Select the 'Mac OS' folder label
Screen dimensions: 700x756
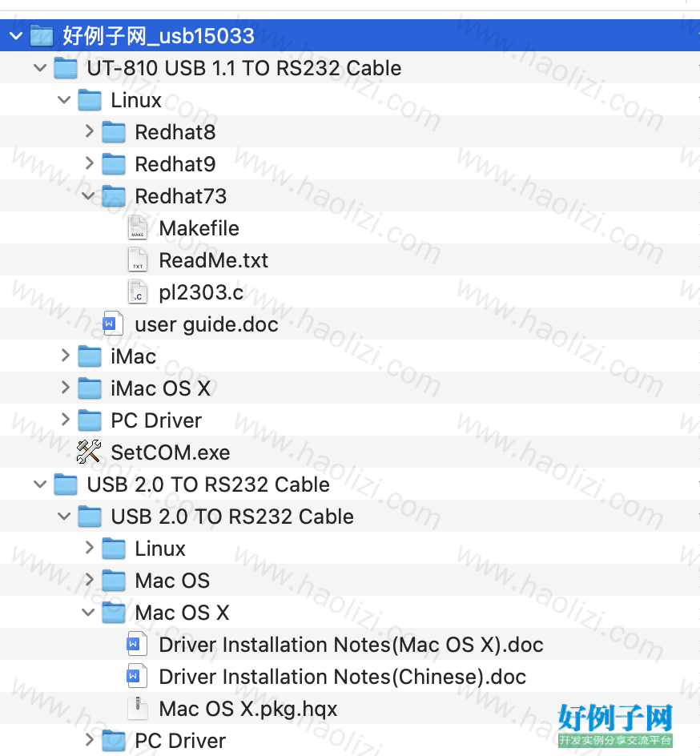coord(172,581)
